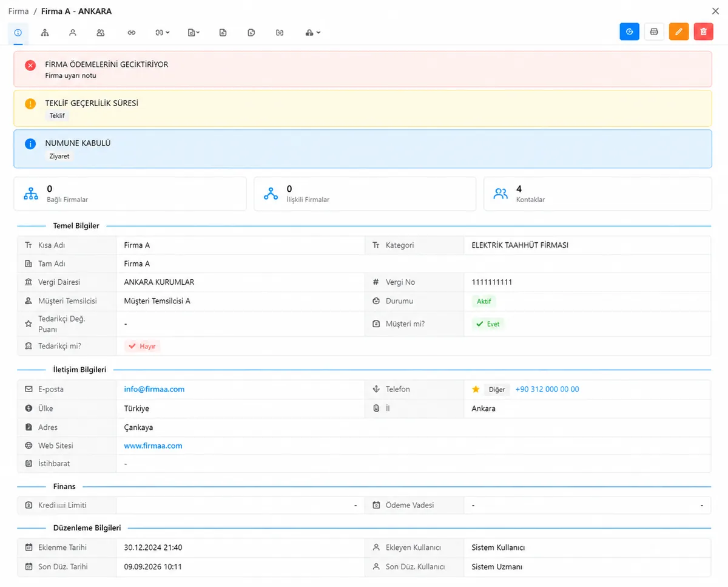Screen dimensions: 728x587
Task: Click the green Aktif status badge
Action: (x=484, y=301)
